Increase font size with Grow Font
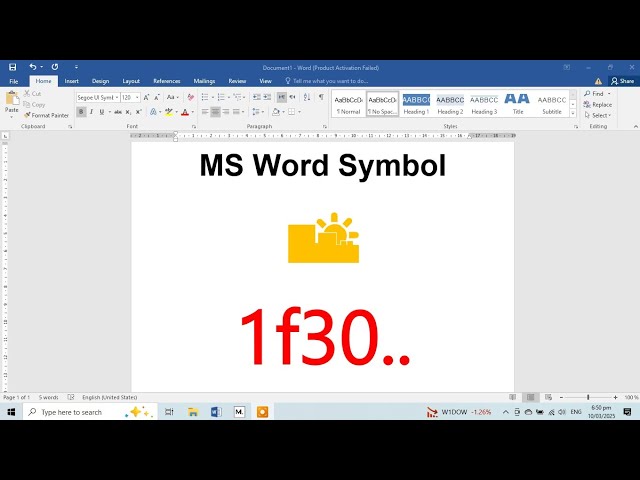This screenshot has height=480, width=640. coord(146,98)
